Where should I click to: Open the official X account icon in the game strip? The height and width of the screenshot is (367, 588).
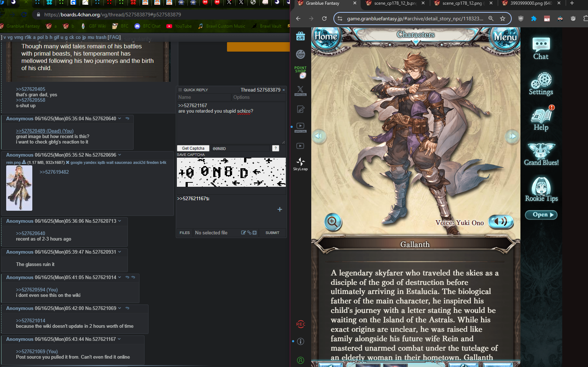pos(300,90)
